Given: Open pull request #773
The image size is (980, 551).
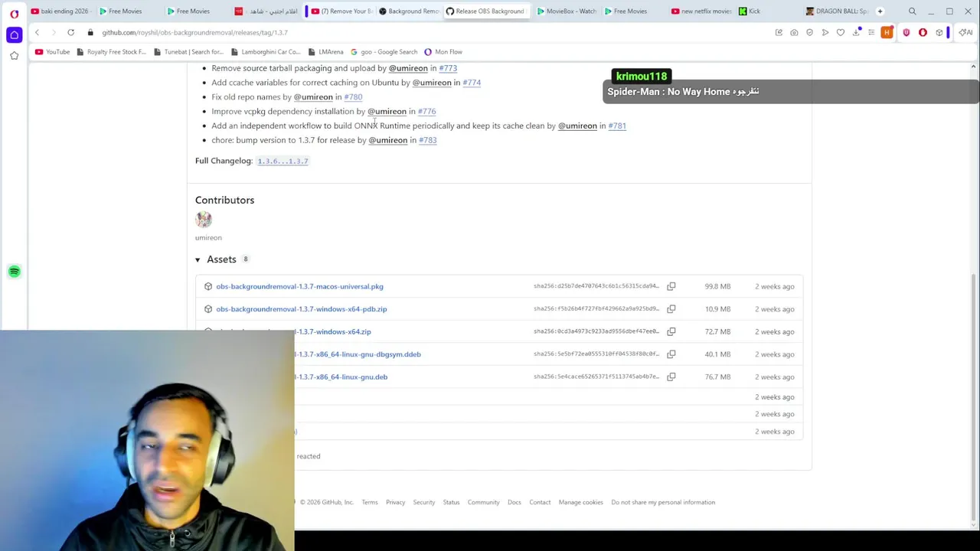Looking at the screenshot, I should (448, 68).
